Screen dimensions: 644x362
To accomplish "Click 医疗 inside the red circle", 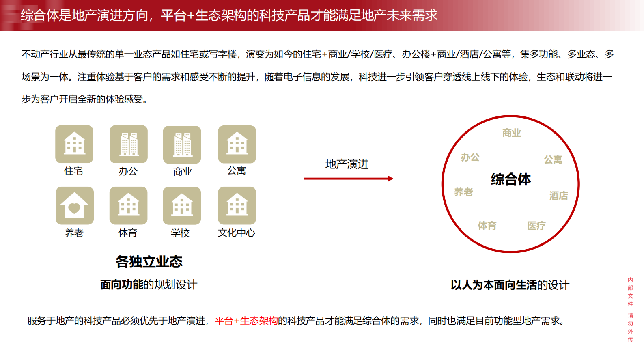I will click(536, 226).
